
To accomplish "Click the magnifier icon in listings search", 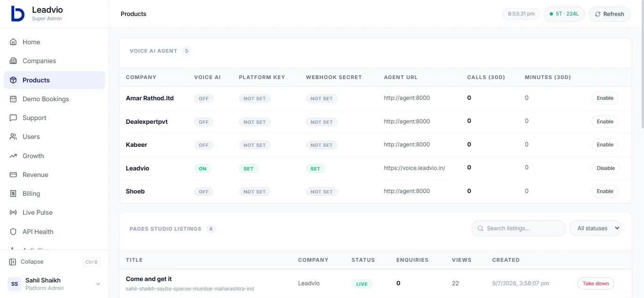I will (480, 228).
